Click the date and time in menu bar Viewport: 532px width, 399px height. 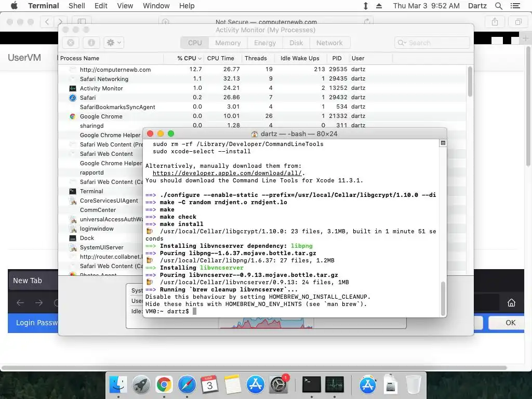[426, 6]
